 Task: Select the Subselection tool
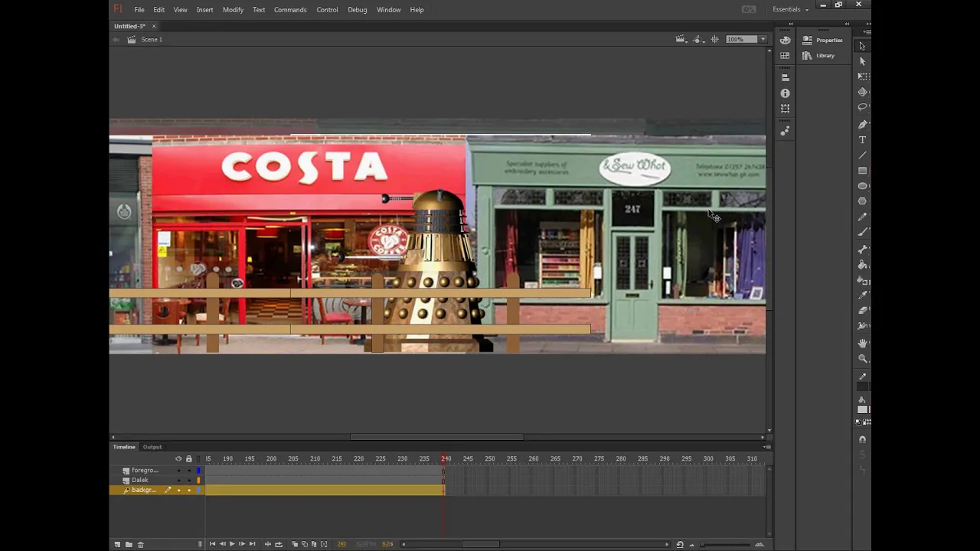863,61
